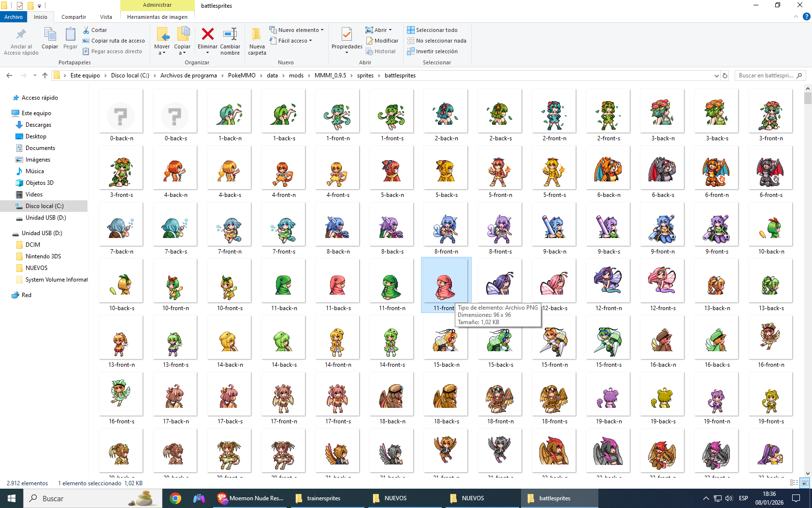The height and width of the screenshot is (508, 812).
Task: Open Descargas in navigation pane
Action: pyautogui.click(x=38, y=125)
